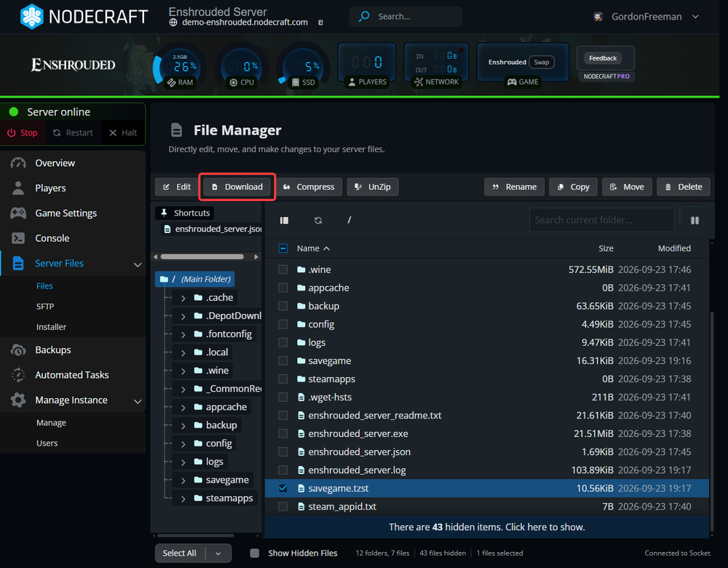
Task: Open the GordonFreeman account dropdown
Action: 695,17
